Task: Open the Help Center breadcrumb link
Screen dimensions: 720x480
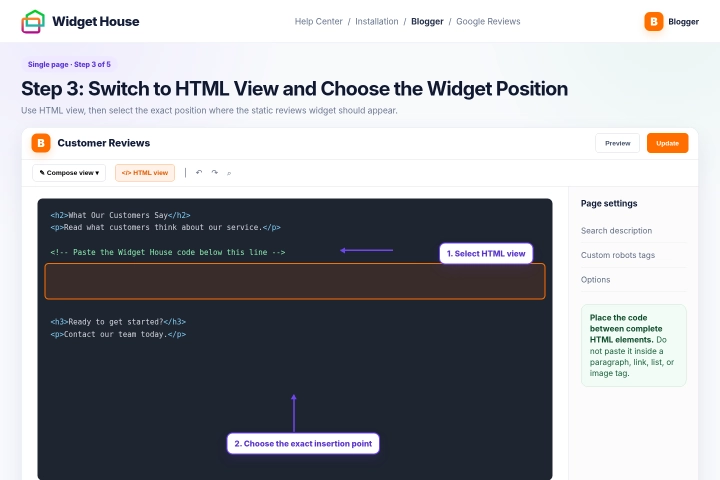Action: pos(318,22)
